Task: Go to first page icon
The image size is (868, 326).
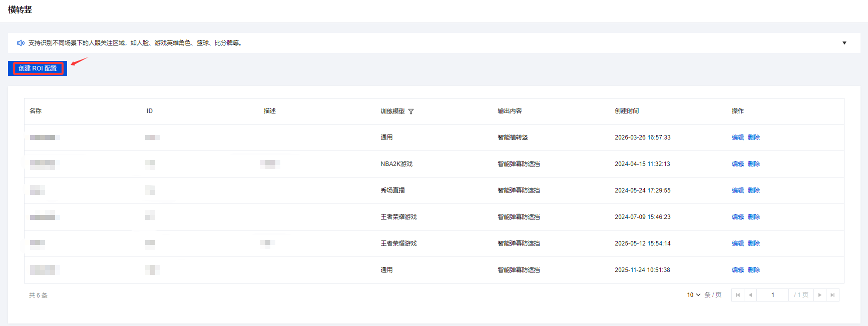Action: [x=738, y=295]
